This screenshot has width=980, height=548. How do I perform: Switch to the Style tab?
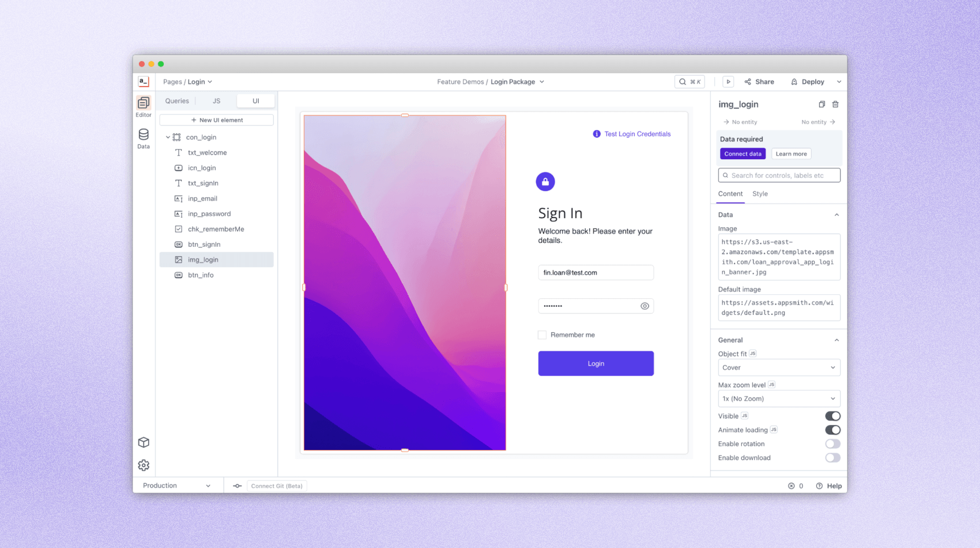pos(760,194)
